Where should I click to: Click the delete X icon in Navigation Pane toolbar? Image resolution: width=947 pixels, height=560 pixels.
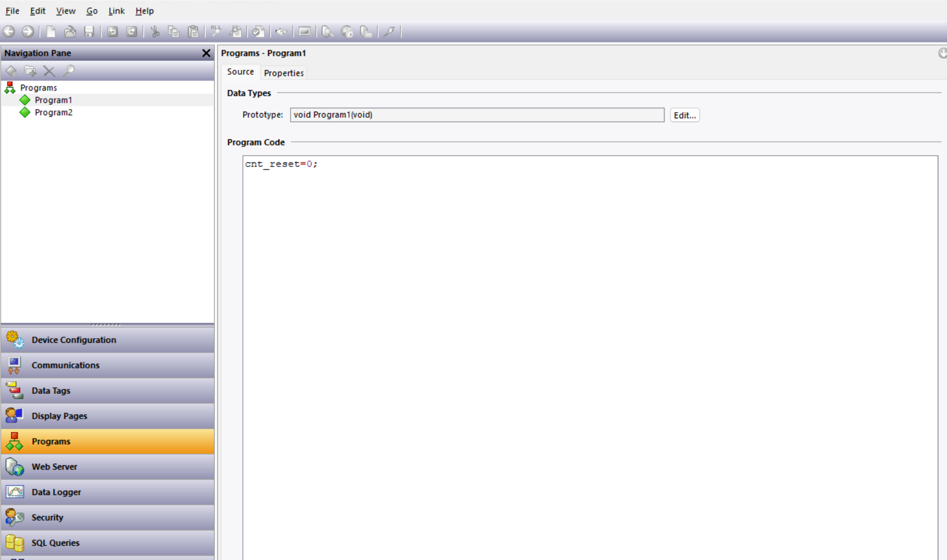49,71
